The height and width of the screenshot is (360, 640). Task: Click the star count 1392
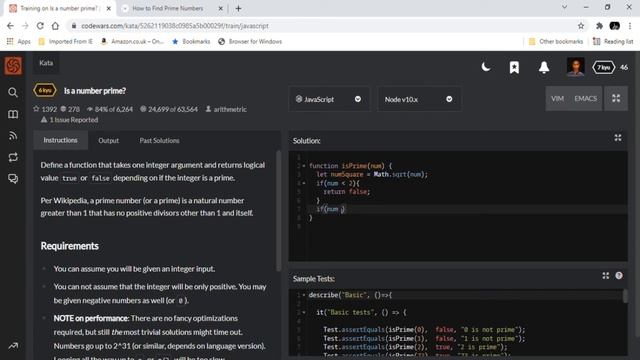pos(45,109)
